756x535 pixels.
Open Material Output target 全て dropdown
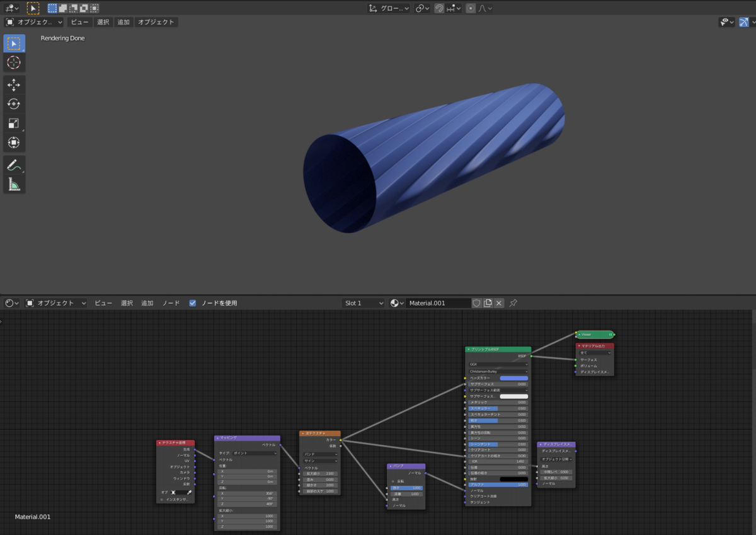595,353
